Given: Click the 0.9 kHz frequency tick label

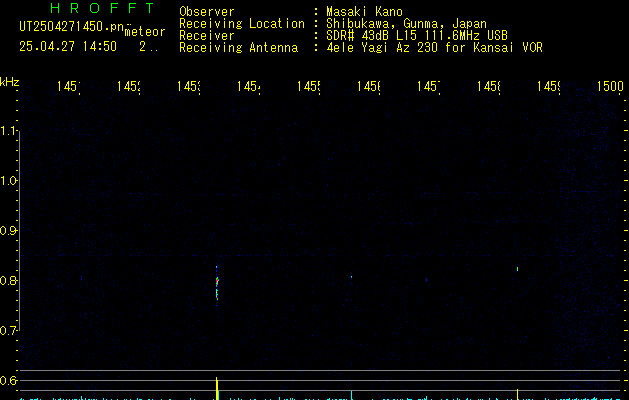Looking at the screenshot, I should [9, 231].
